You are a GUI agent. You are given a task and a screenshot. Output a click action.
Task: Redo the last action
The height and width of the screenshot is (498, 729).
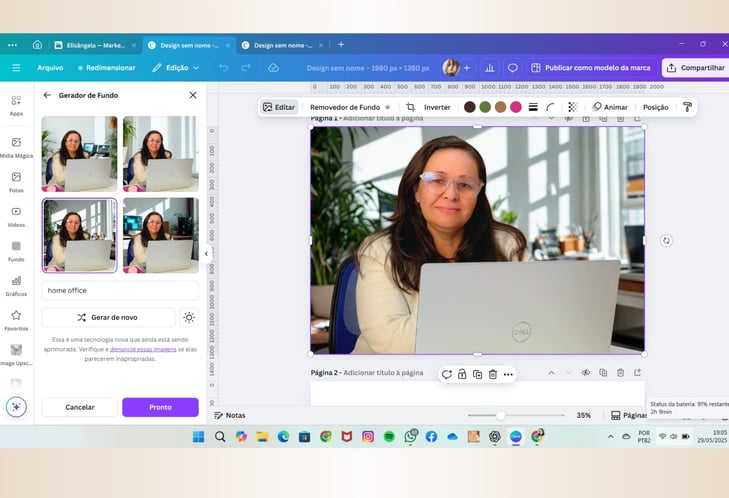245,68
